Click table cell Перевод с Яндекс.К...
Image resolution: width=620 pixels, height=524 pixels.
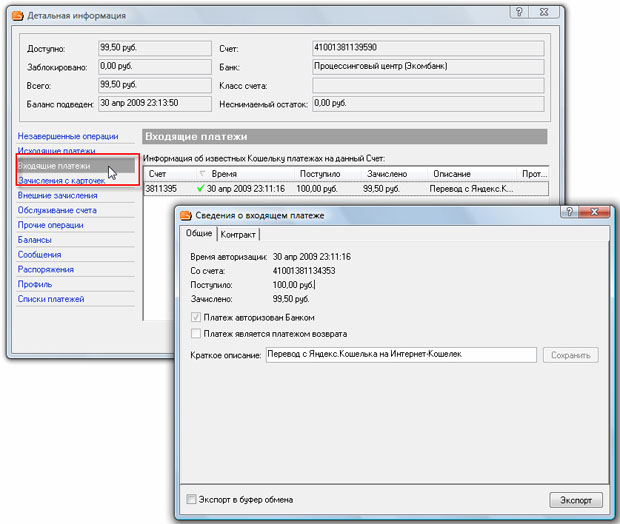471,189
